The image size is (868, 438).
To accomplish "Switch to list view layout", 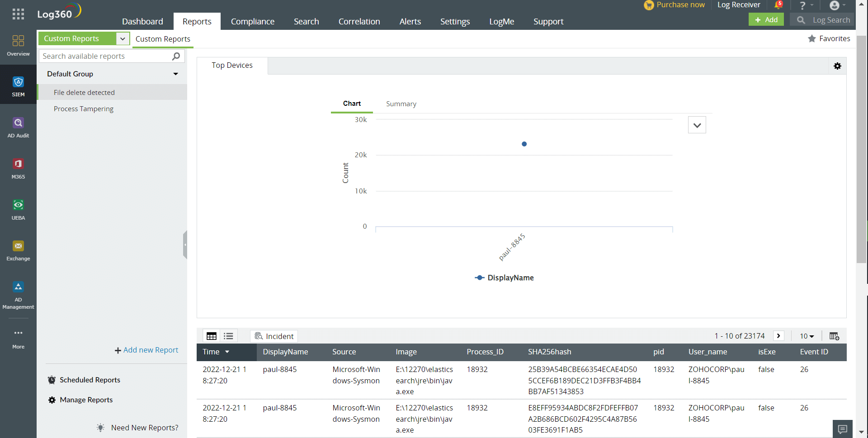I will [228, 336].
